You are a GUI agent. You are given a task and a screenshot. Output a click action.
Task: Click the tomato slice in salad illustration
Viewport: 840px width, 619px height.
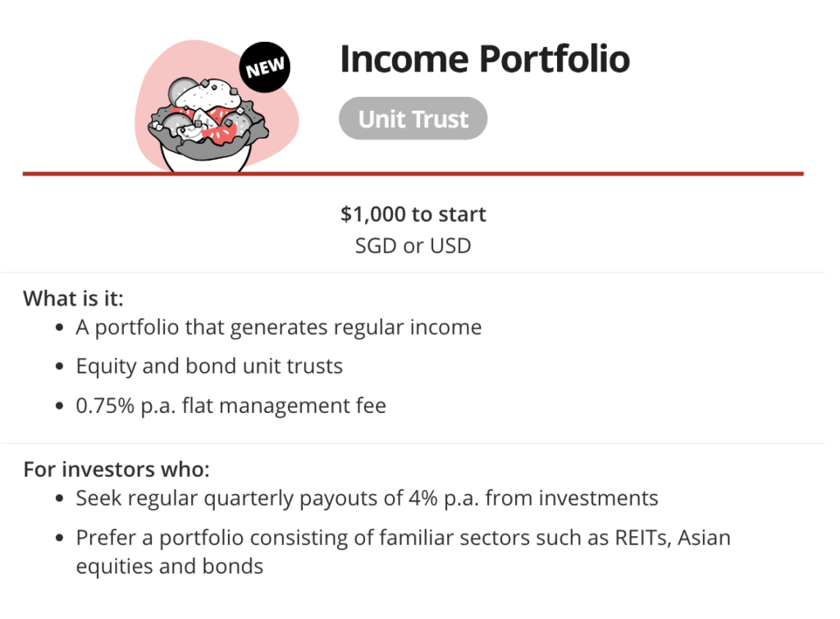221,134
